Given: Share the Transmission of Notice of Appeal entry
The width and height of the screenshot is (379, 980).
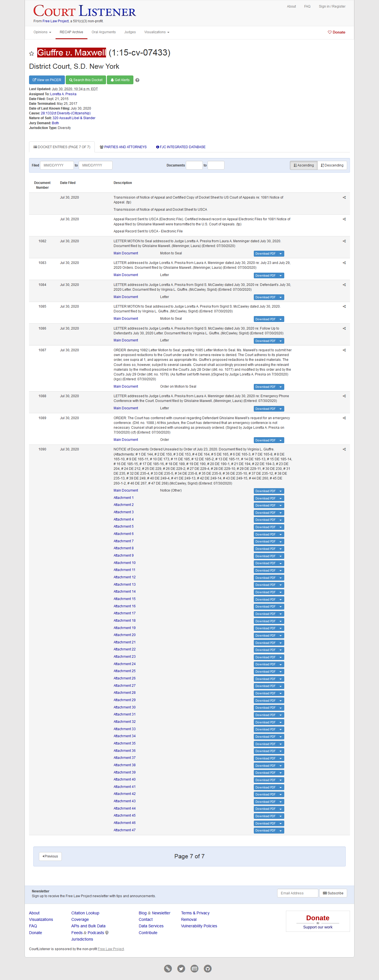Looking at the screenshot, I should [344, 197].
